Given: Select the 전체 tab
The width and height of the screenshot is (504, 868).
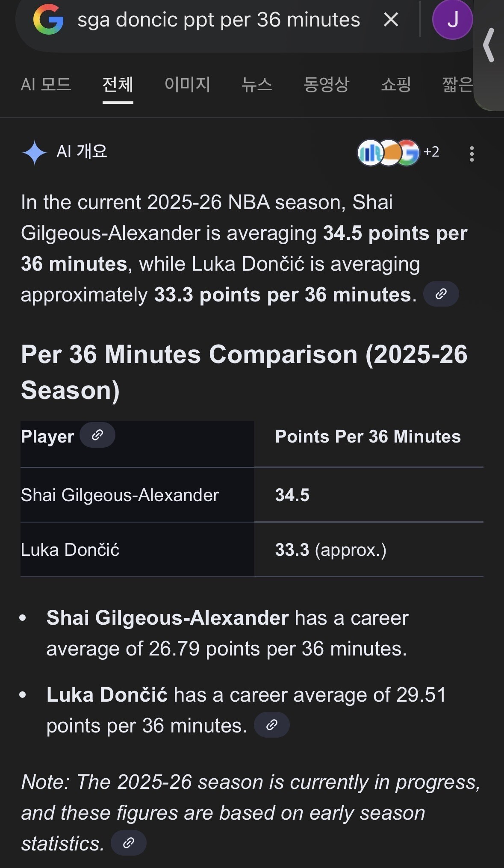Looking at the screenshot, I should [118, 84].
